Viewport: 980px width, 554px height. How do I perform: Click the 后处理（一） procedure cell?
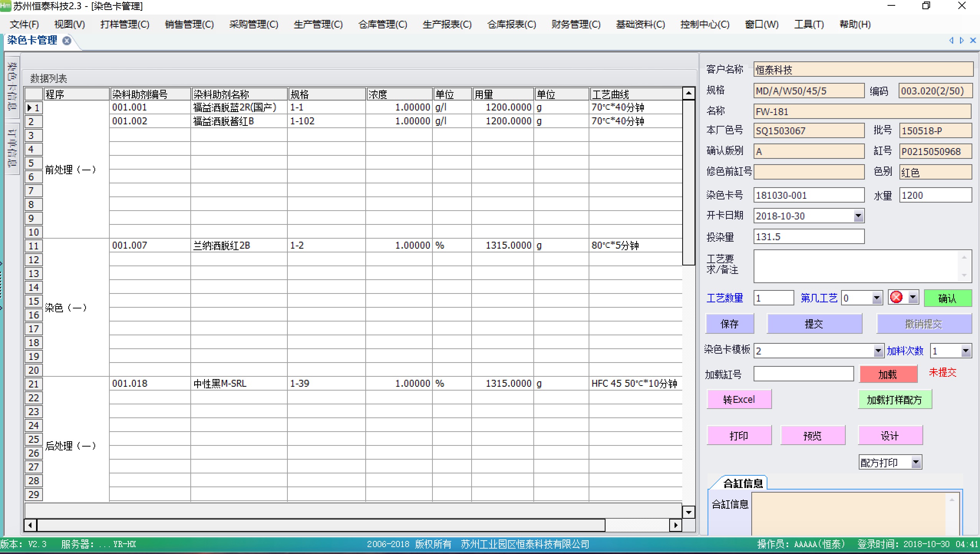[76, 439]
